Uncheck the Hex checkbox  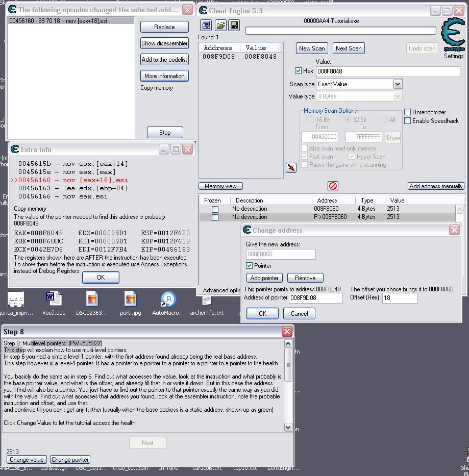click(298, 71)
